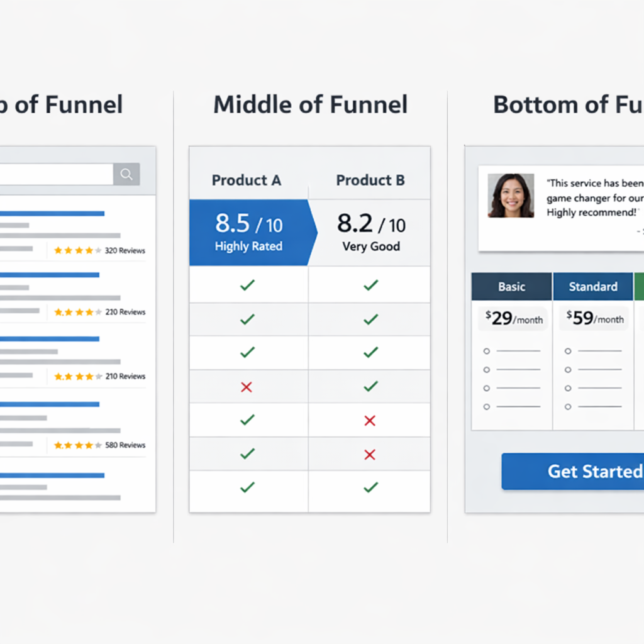
Task: Select the Standard pricing plan header
Action: [x=592, y=287]
